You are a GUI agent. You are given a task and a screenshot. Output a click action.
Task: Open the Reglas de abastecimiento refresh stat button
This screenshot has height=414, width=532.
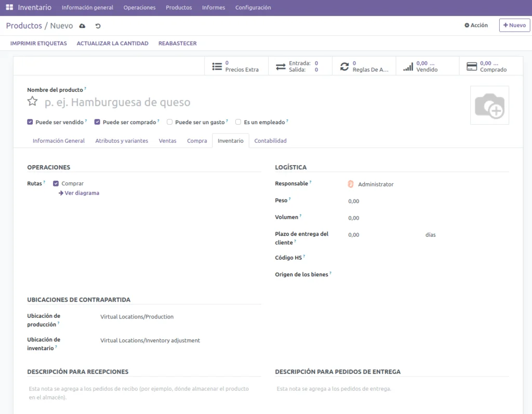(x=364, y=66)
